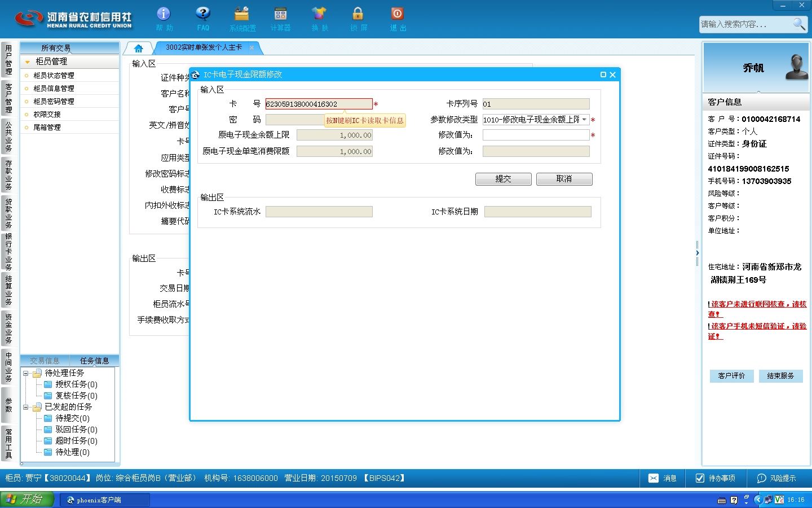Go to the home tab icon
The height and width of the screenshot is (508, 812).
click(x=139, y=48)
